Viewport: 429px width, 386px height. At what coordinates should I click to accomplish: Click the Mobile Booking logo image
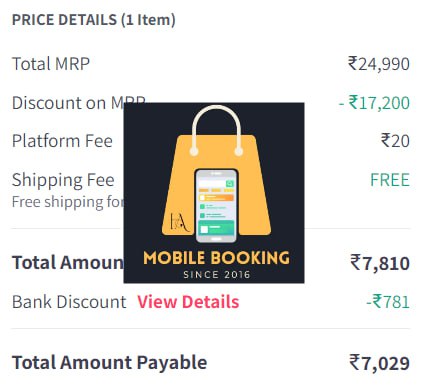pos(214,193)
